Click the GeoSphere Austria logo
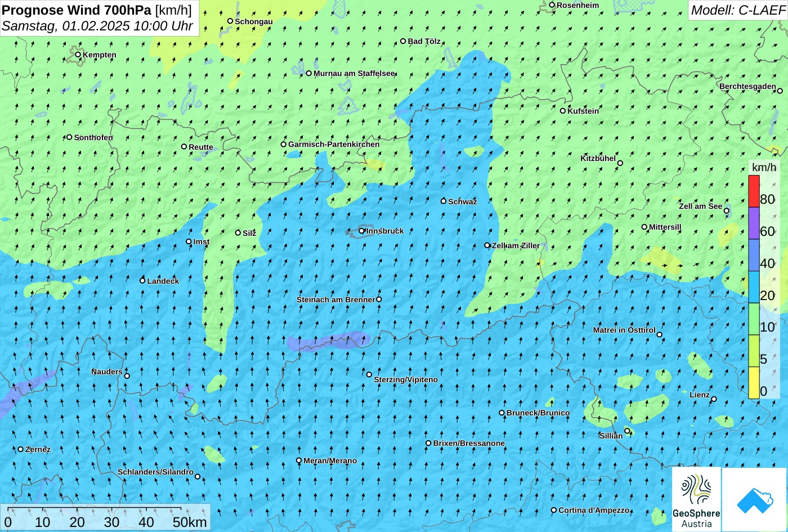Viewport: 788px width, 532px height. coord(696,499)
